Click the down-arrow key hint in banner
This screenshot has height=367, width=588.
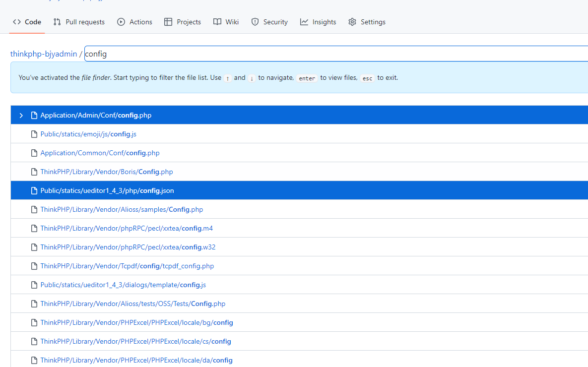[252, 78]
